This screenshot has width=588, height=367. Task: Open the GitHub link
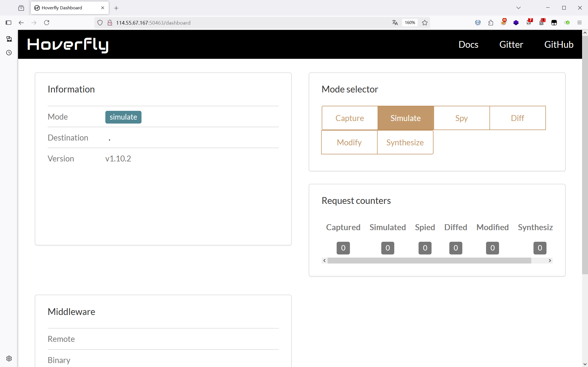point(559,45)
